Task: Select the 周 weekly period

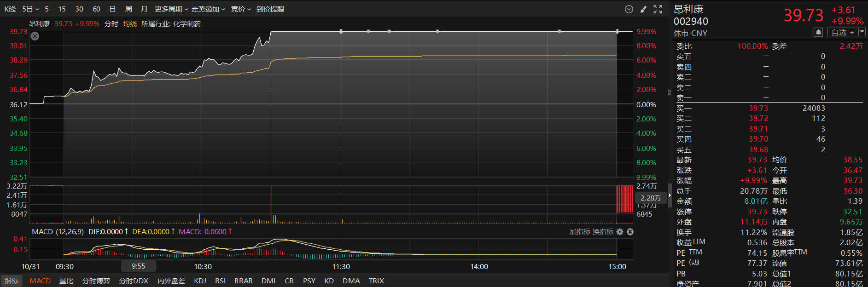Action: (x=128, y=9)
